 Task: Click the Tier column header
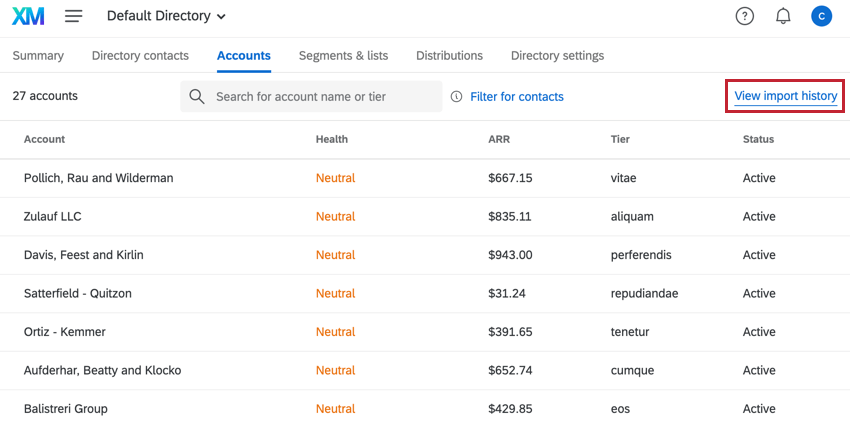(x=620, y=139)
